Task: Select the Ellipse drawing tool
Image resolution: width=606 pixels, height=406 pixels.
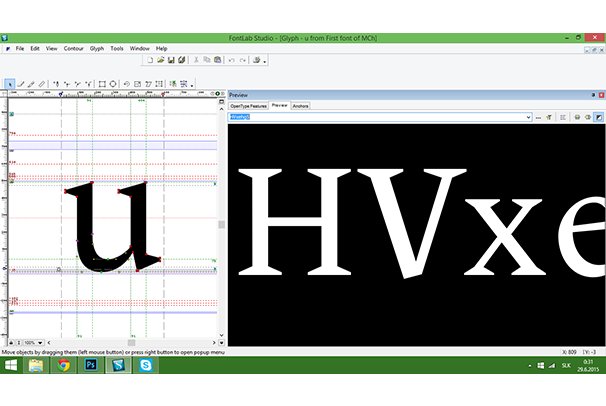Action: [114, 84]
